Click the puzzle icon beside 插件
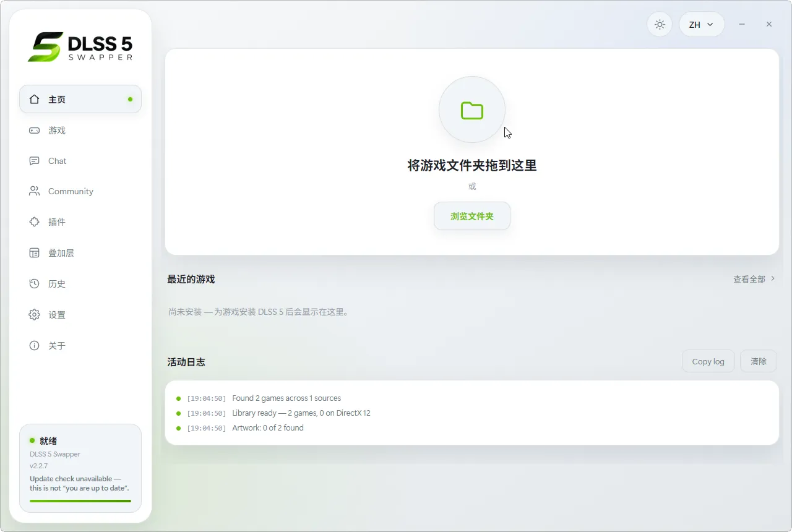Image resolution: width=792 pixels, height=532 pixels. tap(35, 222)
